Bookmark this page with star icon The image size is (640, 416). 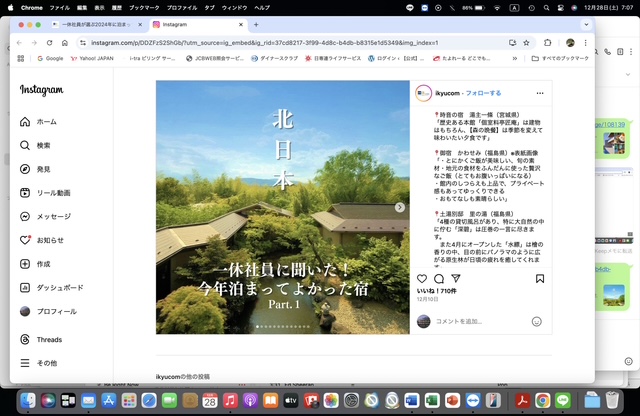click(527, 42)
